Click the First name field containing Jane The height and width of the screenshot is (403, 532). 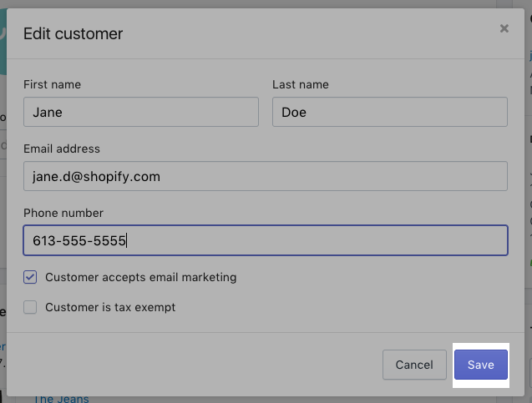click(x=141, y=112)
